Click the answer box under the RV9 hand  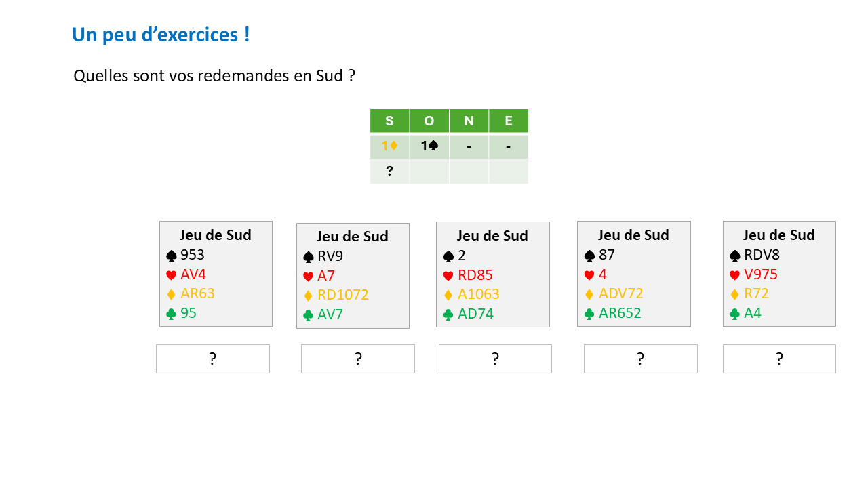358,359
